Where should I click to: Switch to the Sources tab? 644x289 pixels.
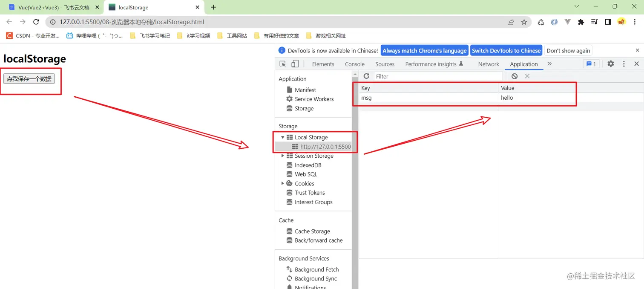coord(385,64)
